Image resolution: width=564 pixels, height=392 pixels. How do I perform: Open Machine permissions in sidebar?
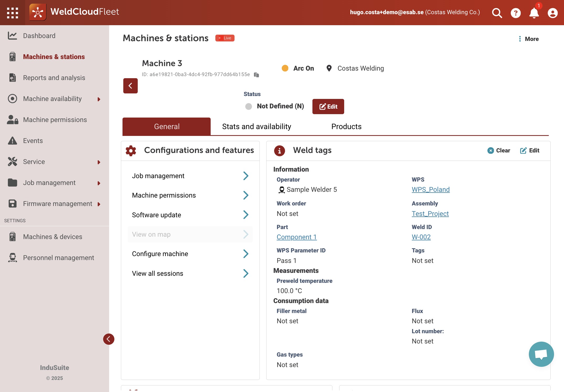pos(55,120)
